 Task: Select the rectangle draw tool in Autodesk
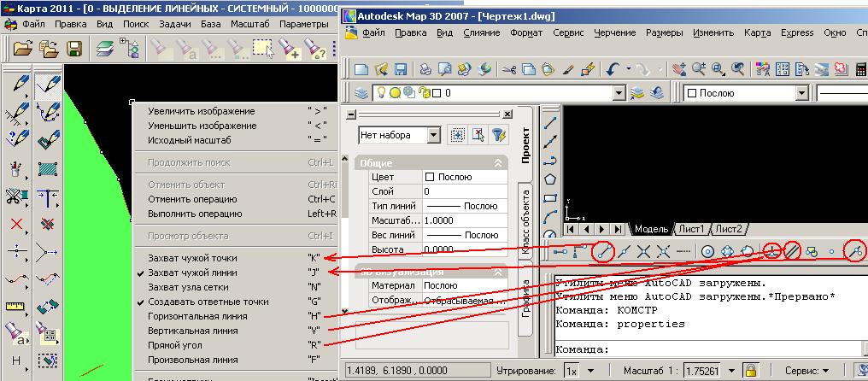[550, 197]
